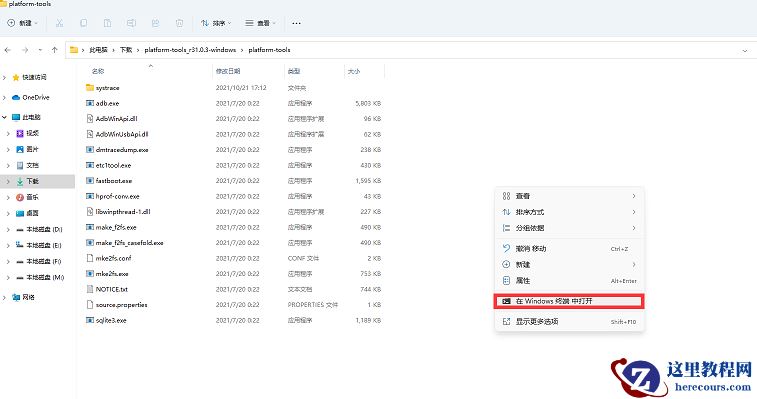Click platform-tools breadcrumb segment
757x399 pixels.
coord(269,50)
